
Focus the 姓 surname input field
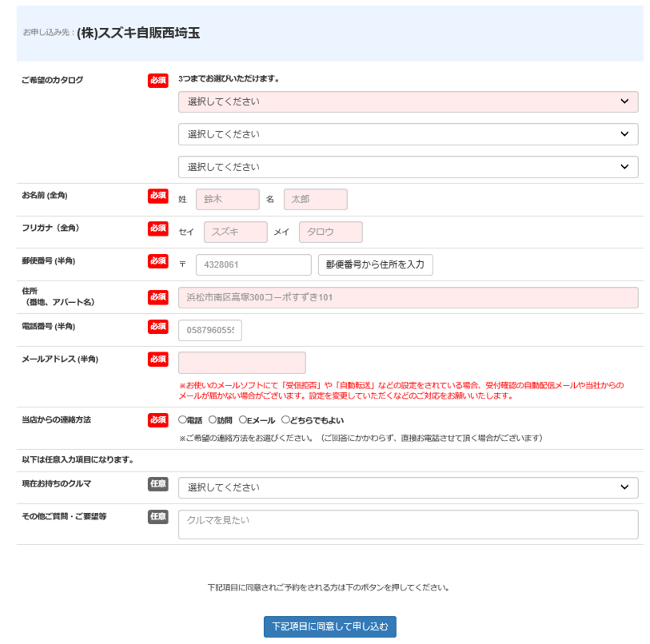228,199
